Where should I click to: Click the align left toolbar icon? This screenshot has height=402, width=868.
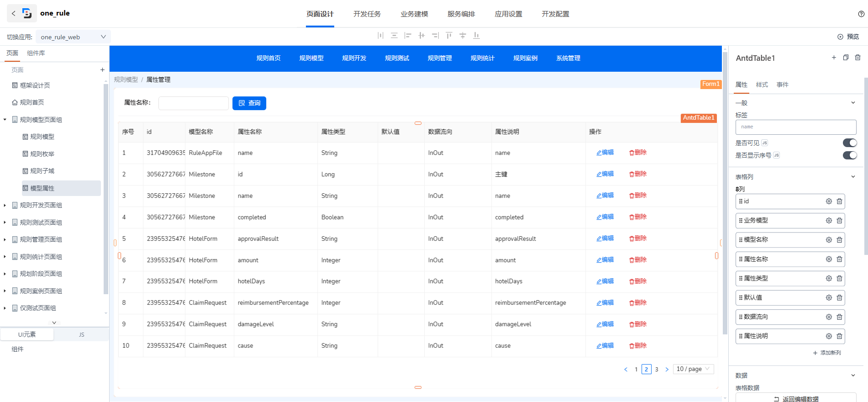(408, 35)
